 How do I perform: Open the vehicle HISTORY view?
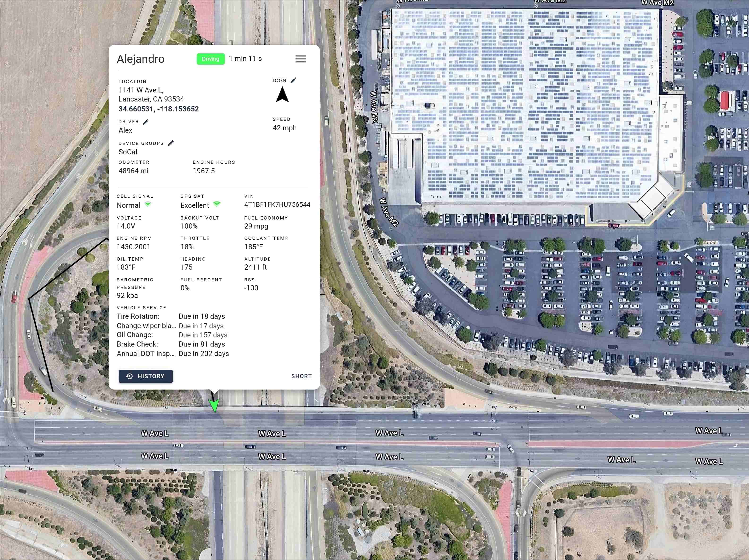coord(146,376)
